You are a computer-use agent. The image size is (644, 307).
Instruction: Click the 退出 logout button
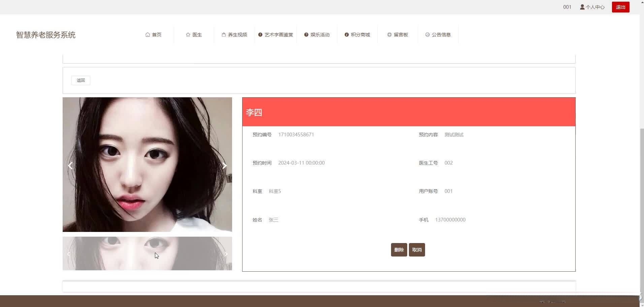click(x=620, y=7)
